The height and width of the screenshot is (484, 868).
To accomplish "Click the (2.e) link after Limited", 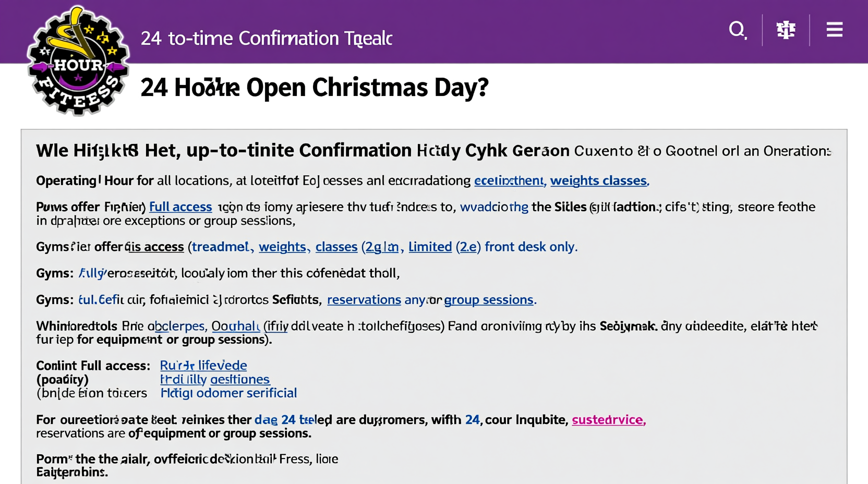I will tap(468, 247).
